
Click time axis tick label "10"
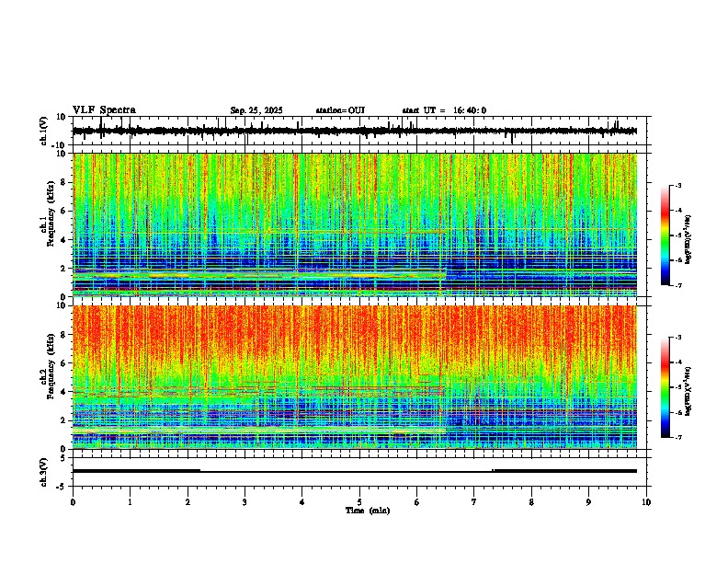646,502
